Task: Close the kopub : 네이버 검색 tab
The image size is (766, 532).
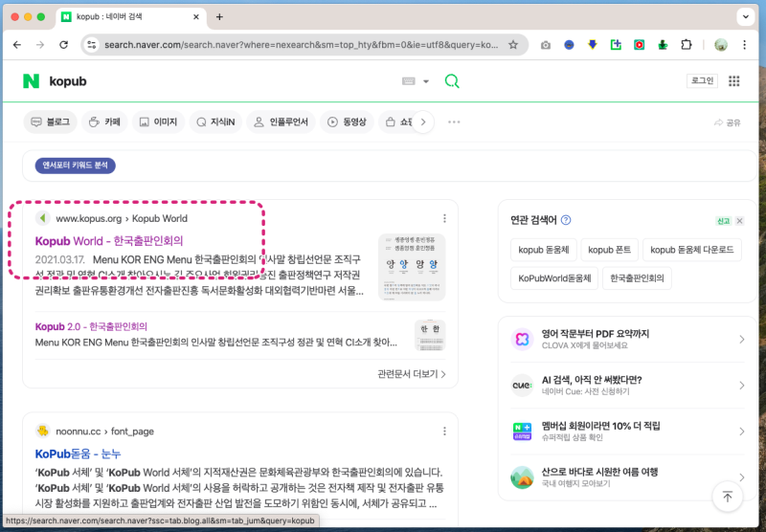Action: [x=196, y=17]
